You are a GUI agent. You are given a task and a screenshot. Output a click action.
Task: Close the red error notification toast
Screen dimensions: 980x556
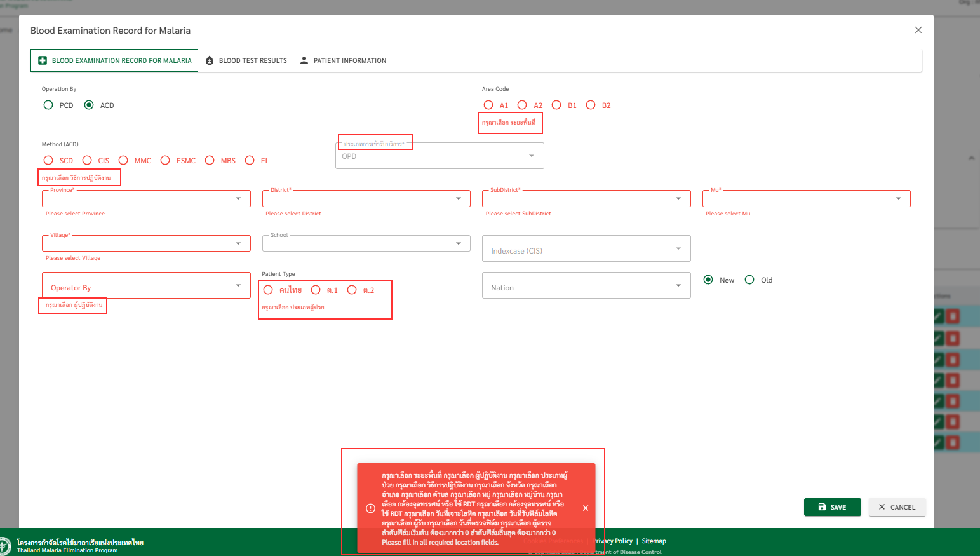coord(585,508)
